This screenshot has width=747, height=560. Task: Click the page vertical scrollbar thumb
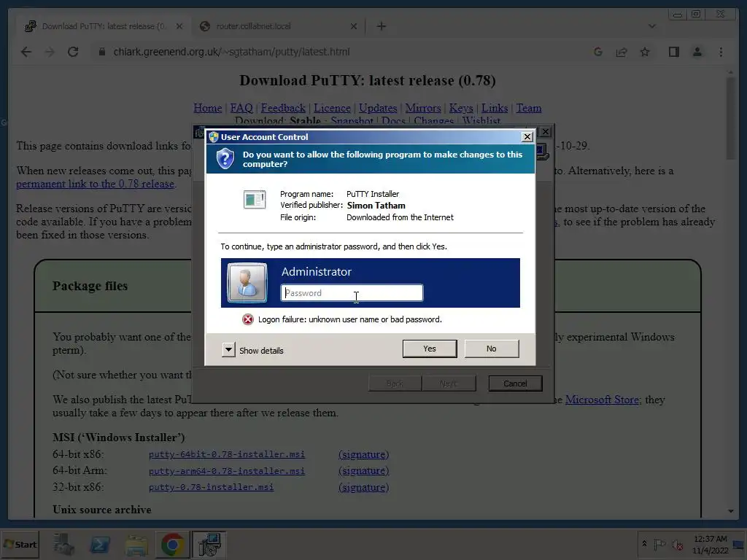tap(730, 118)
